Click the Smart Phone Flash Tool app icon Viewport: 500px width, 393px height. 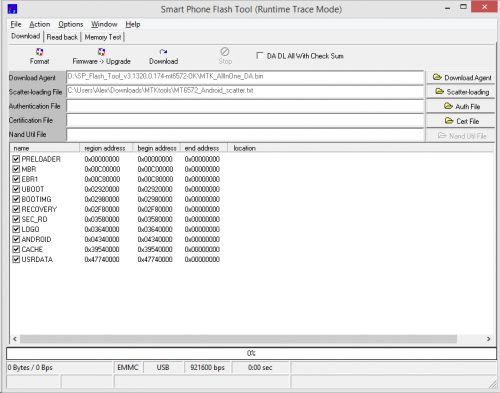click(x=12, y=9)
